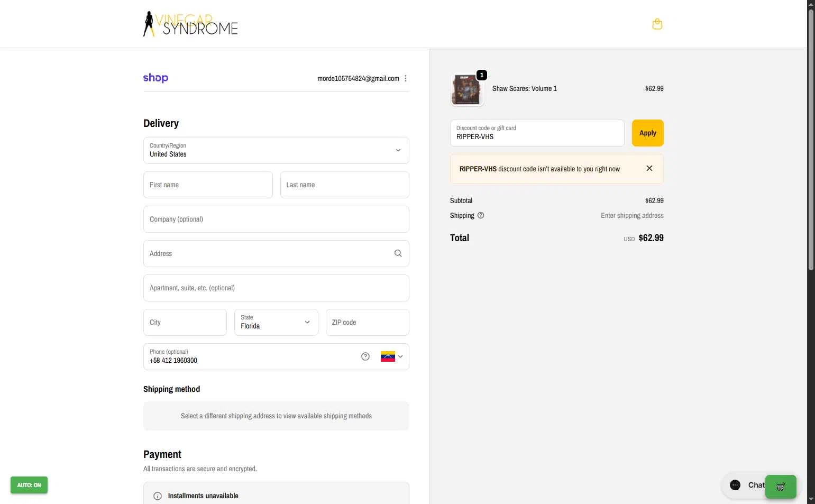Click the Shop Pay logo
Image resolution: width=815 pixels, height=504 pixels.
point(155,78)
